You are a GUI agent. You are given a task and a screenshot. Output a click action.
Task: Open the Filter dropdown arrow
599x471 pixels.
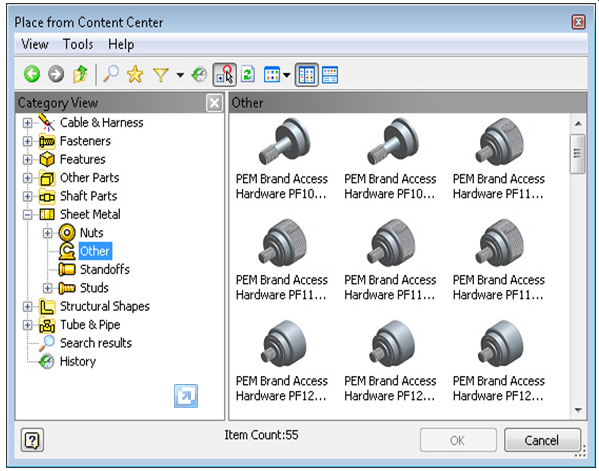coord(180,75)
